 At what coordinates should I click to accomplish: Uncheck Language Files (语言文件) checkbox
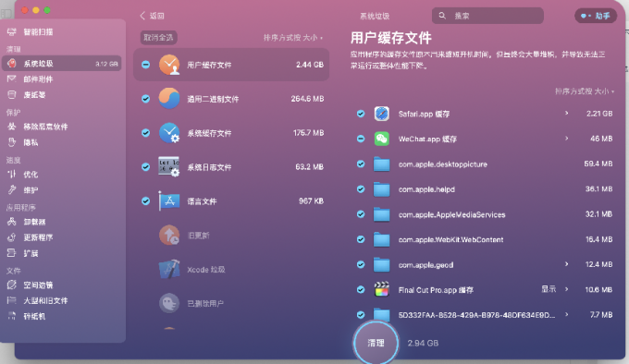pos(146,200)
